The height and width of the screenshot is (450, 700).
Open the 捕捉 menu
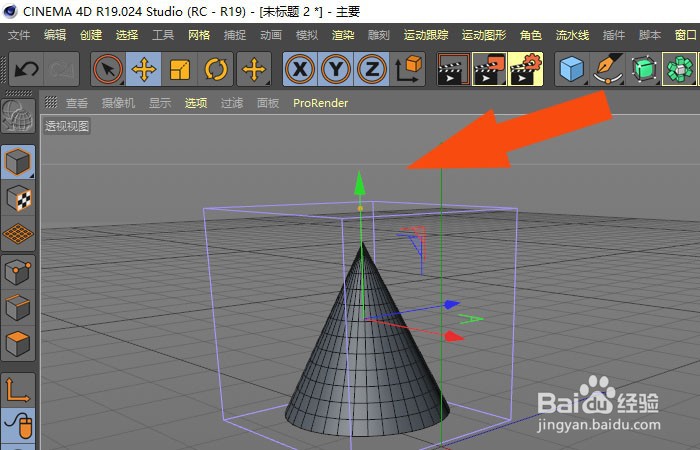tap(235, 35)
